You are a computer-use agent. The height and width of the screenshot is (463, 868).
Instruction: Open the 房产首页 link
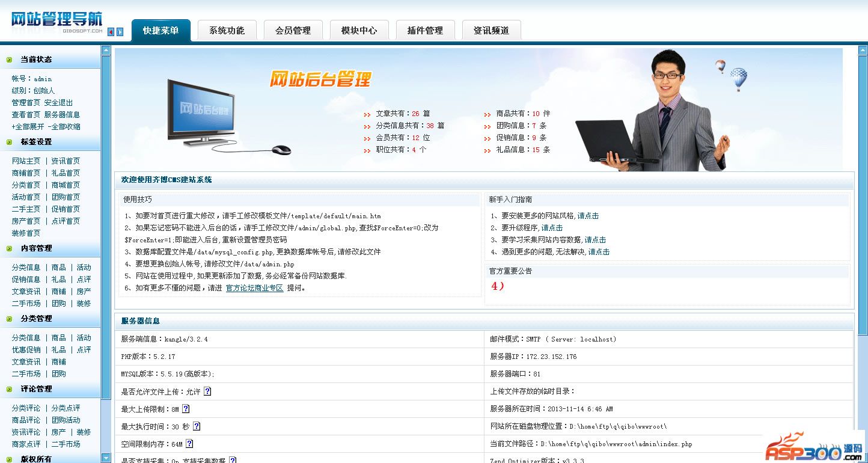[x=26, y=221]
